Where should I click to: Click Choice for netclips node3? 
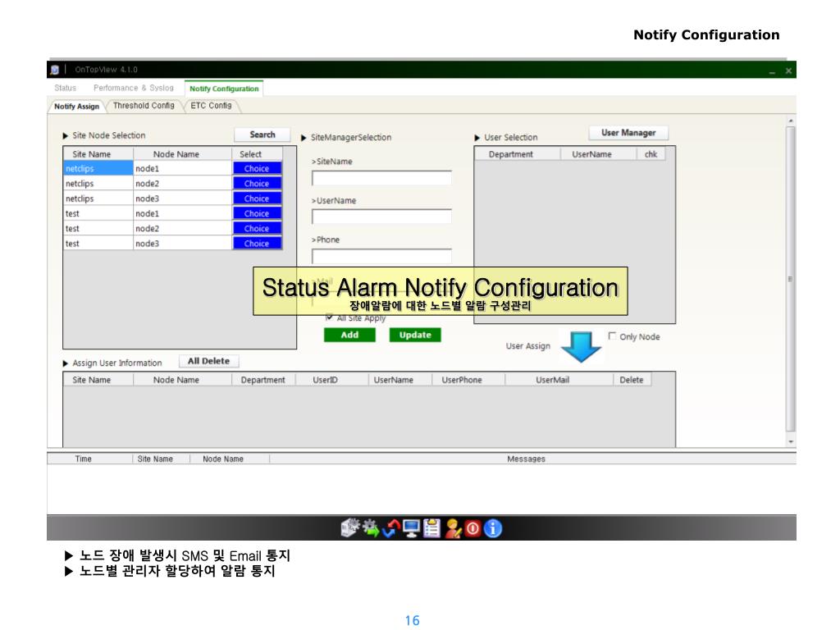click(x=257, y=199)
